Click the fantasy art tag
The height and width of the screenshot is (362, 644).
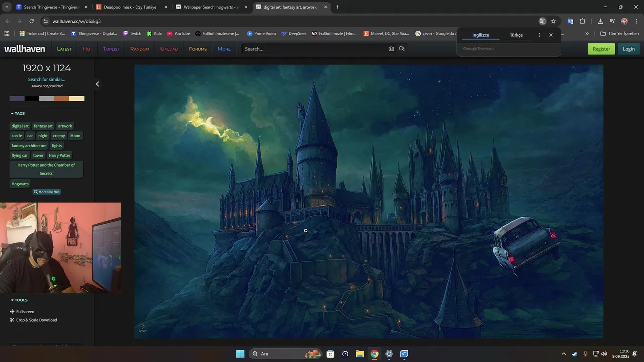43,126
